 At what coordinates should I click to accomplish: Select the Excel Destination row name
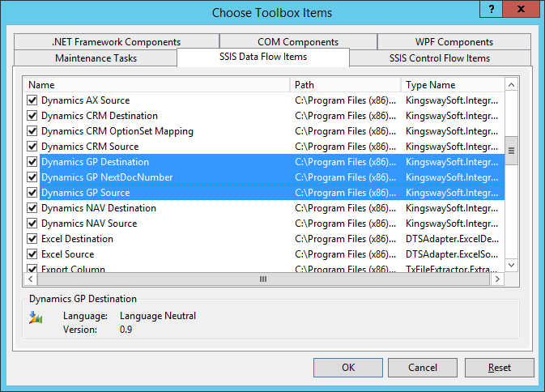click(x=77, y=239)
